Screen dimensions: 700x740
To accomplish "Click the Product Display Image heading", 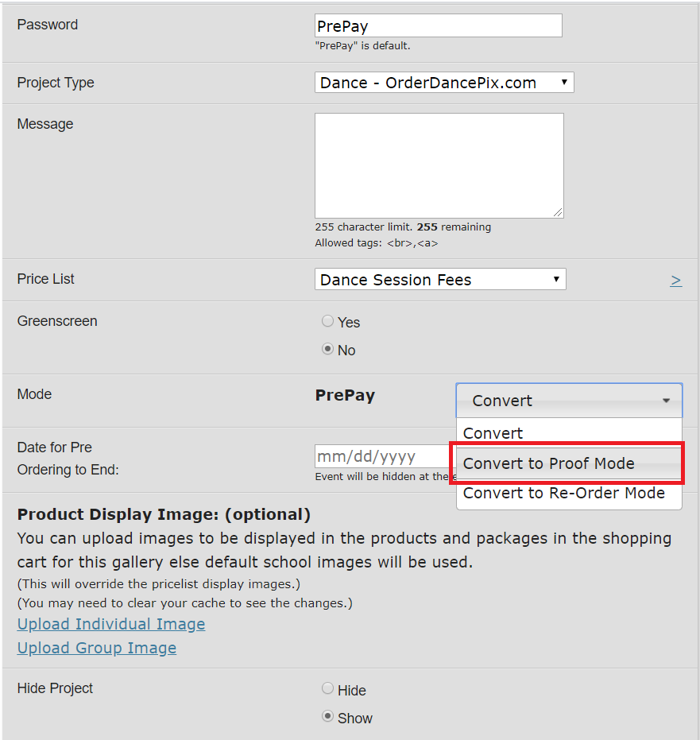I will click(x=164, y=514).
